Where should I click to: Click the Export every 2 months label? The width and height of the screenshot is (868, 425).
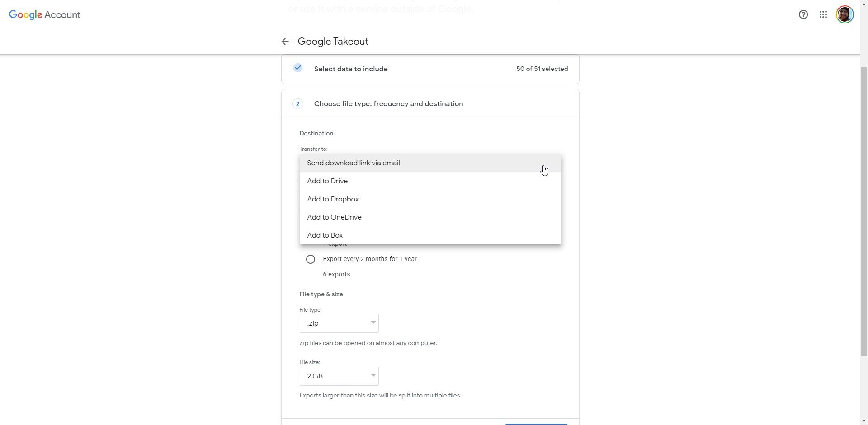[370, 259]
